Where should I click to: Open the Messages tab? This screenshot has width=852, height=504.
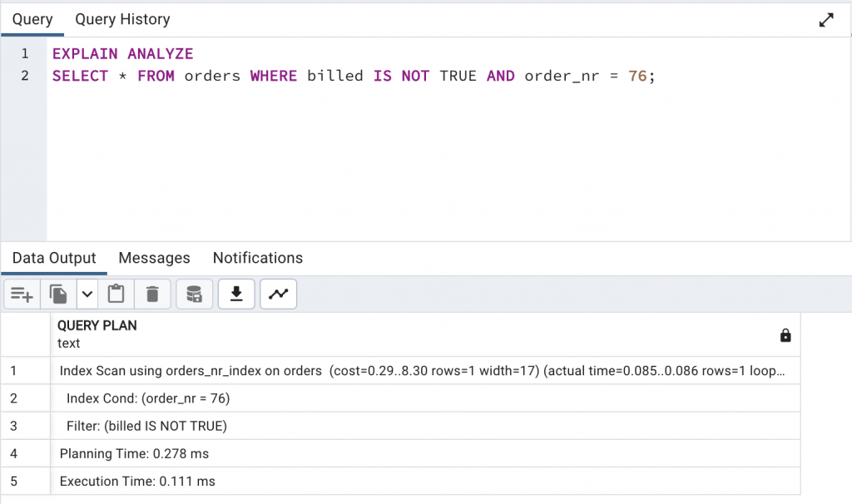click(154, 258)
